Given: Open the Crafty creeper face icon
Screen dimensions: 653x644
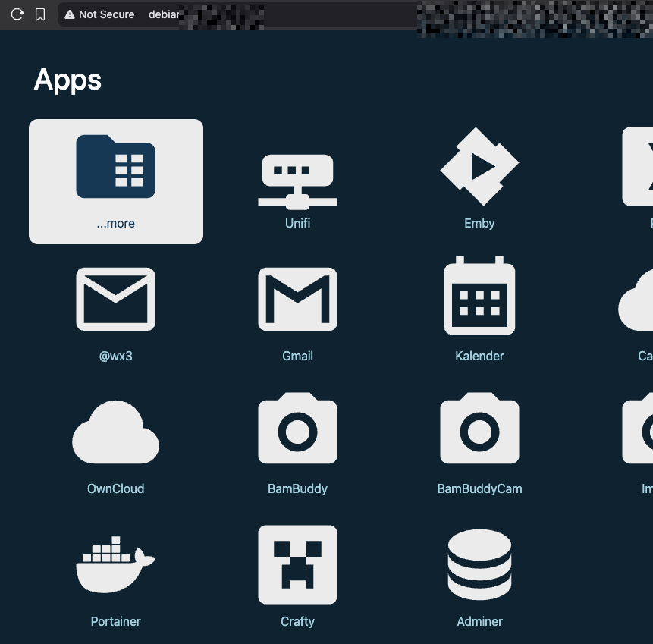Looking at the screenshot, I should coord(297,564).
